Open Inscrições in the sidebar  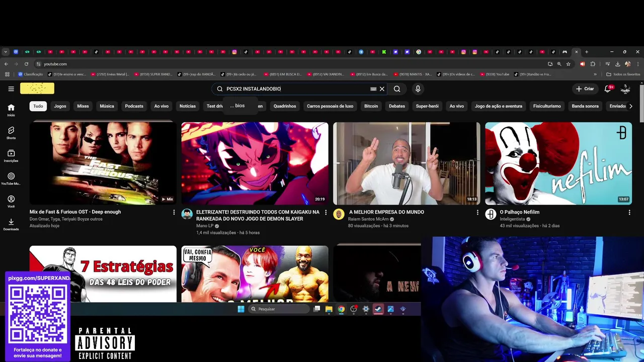click(x=11, y=156)
